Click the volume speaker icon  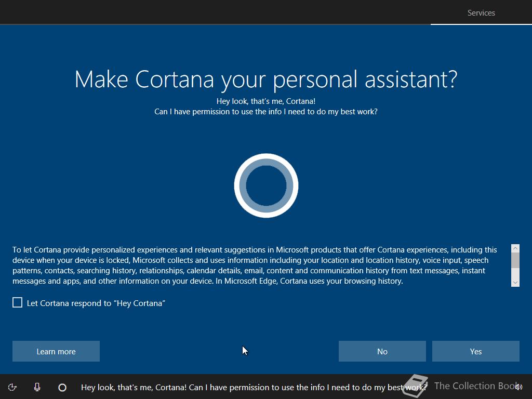tap(519, 387)
